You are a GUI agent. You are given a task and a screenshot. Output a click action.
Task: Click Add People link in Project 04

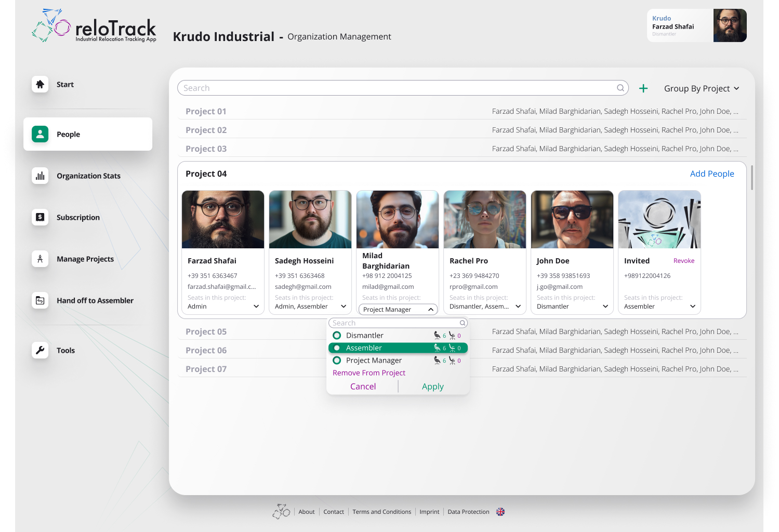click(711, 174)
